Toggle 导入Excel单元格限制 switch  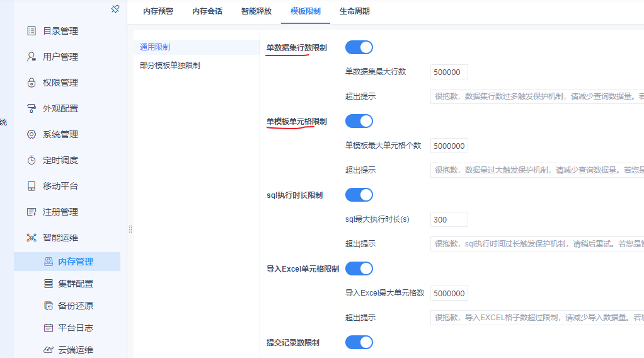359,268
